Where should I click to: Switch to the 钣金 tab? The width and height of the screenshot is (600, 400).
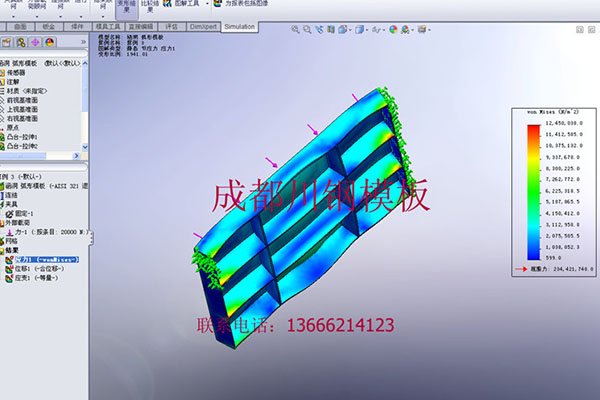49,27
